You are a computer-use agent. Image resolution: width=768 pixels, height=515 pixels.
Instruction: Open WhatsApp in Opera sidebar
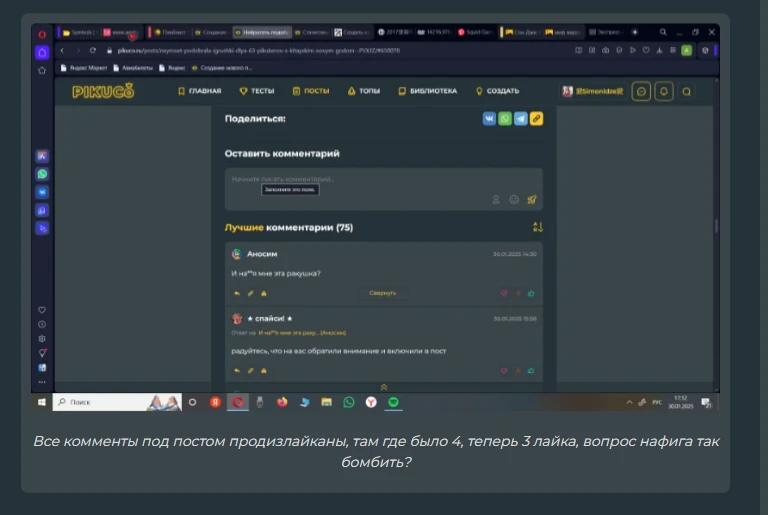coord(42,174)
